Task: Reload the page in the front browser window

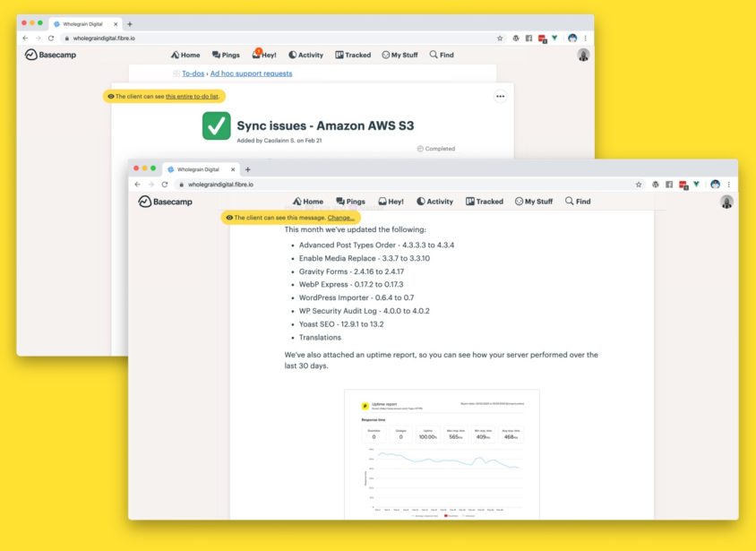Action: (x=165, y=185)
